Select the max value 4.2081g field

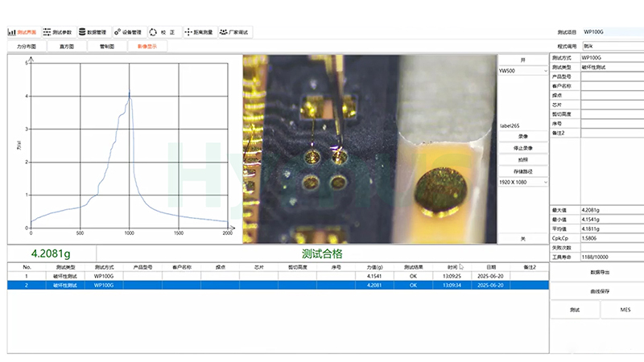(x=612, y=210)
